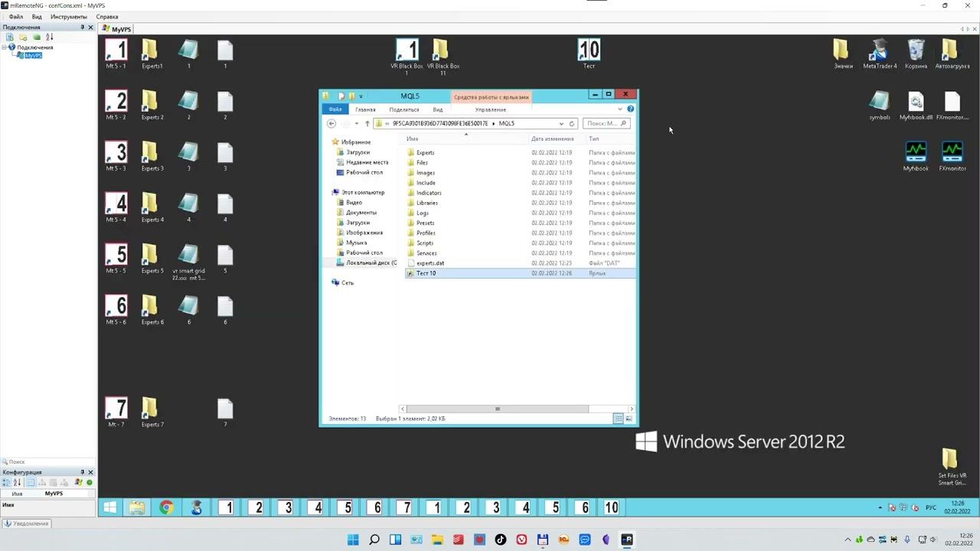Open the Справка menu in mRemoteNG
This screenshot has height=551, width=980.
pos(107,17)
